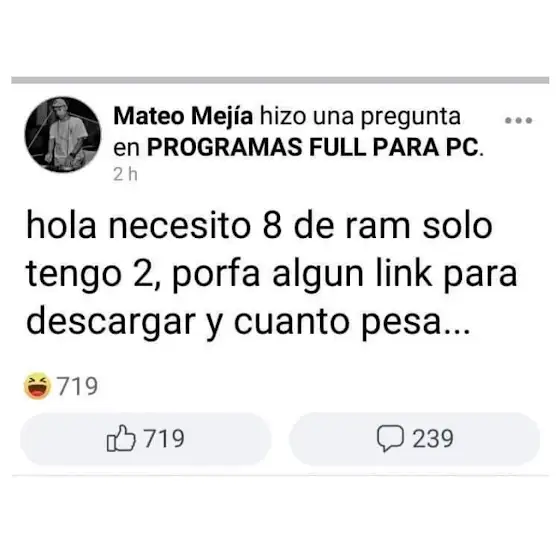Viewport: 560px width, 560px height.
Task: Click the "hizo una pregunta" text
Action: [x=360, y=116]
